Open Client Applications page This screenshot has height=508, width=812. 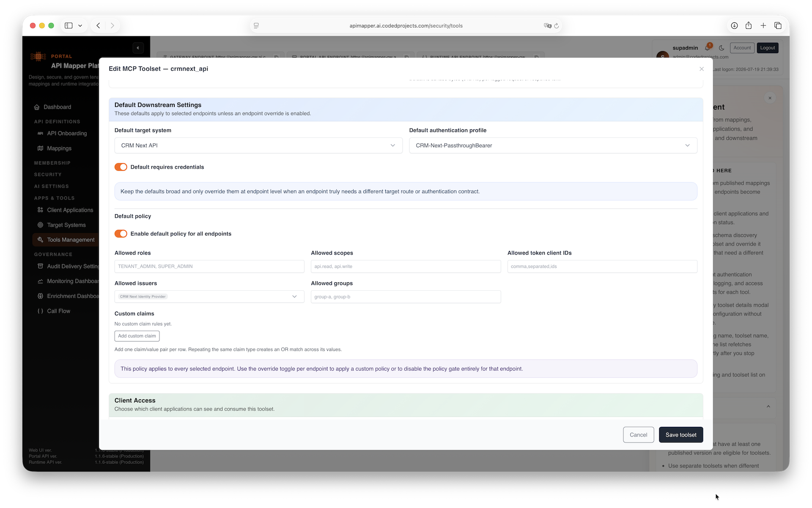click(x=70, y=210)
